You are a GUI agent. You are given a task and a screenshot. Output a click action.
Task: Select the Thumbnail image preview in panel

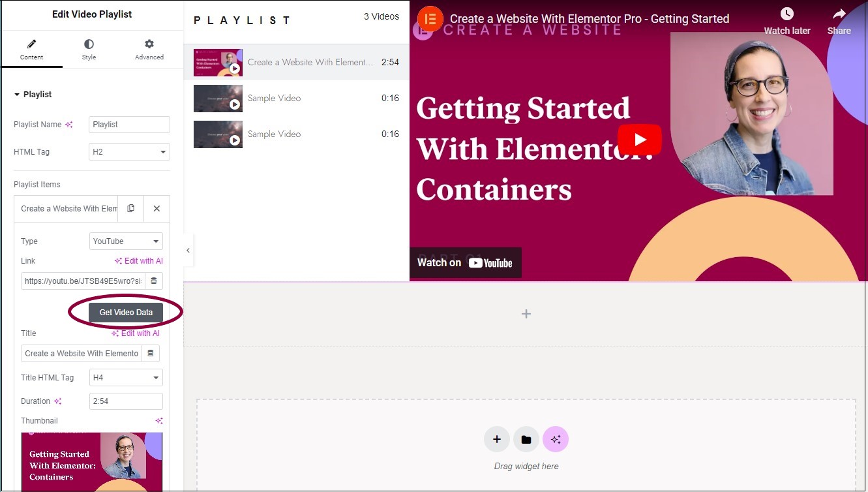click(x=92, y=461)
